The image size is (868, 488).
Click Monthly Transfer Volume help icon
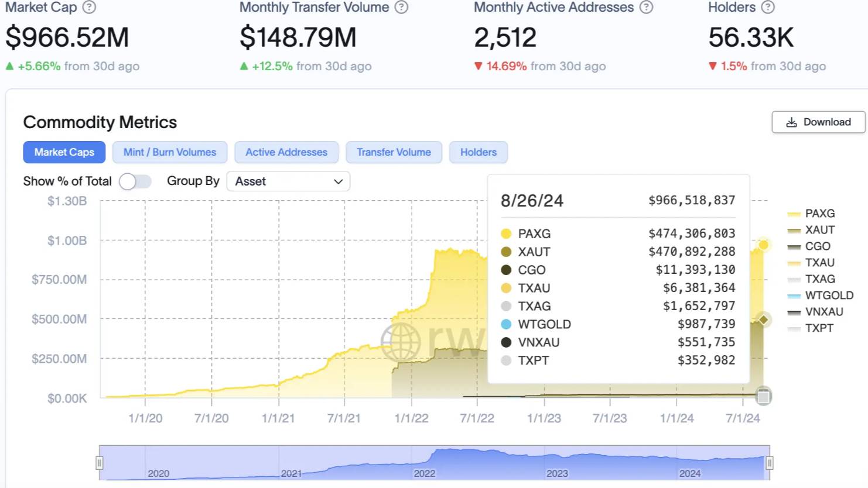pos(401,8)
